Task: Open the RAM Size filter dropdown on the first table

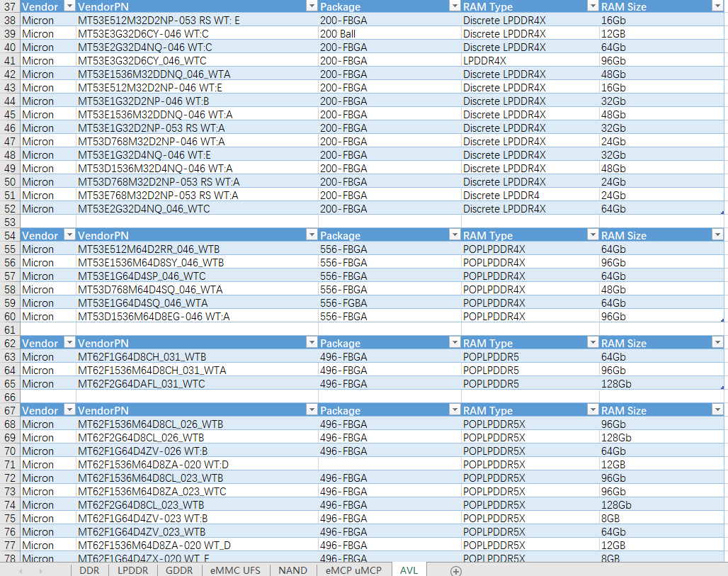Action: click(x=717, y=6)
